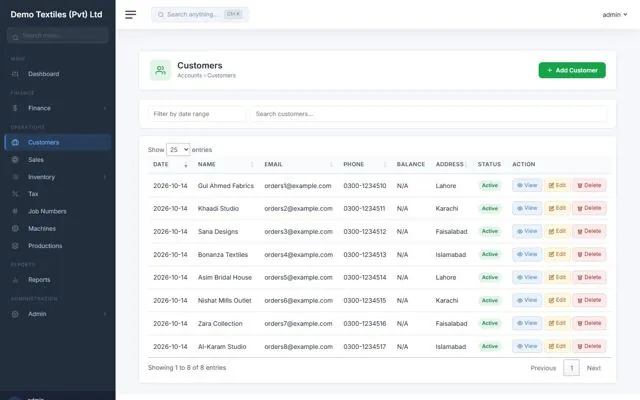Click the Tax percent icon
The image size is (640, 400).
point(15,194)
